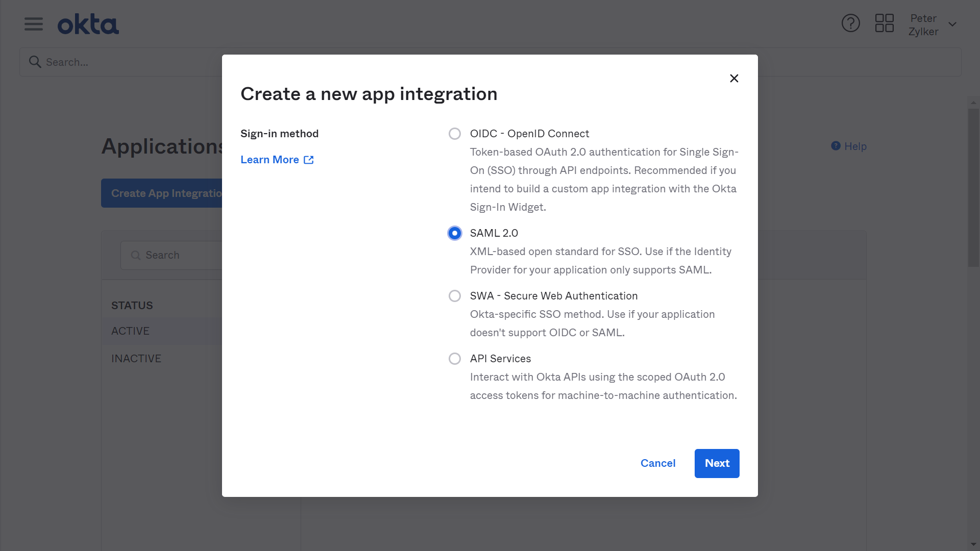Select the API Services radio button
This screenshot has width=980, height=551.
(x=454, y=359)
